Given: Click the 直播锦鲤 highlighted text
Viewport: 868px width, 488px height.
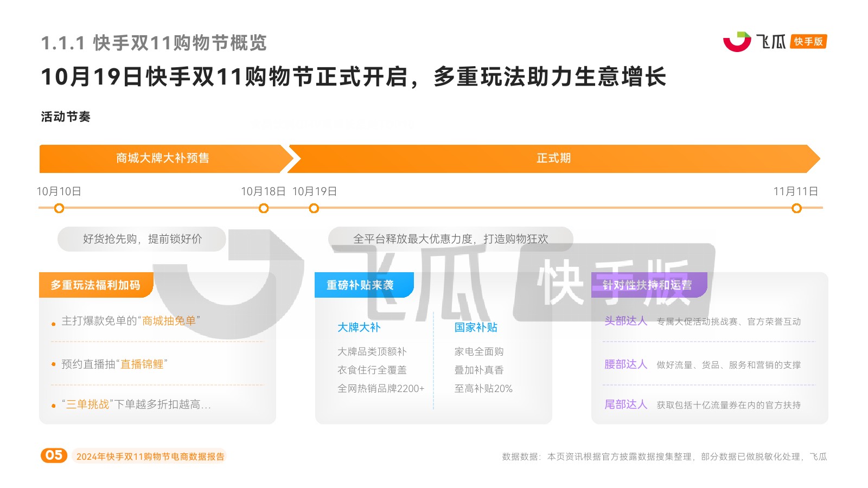Looking at the screenshot, I should [x=142, y=364].
